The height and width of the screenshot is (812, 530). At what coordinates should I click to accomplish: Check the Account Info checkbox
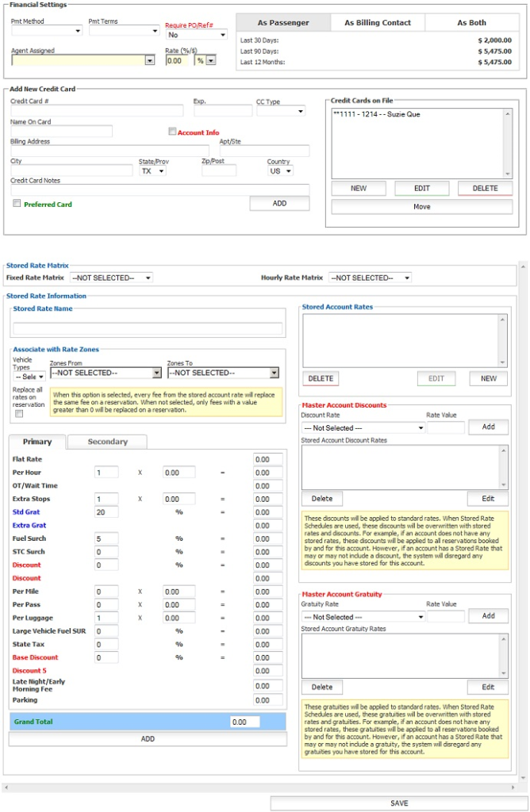tap(172, 132)
